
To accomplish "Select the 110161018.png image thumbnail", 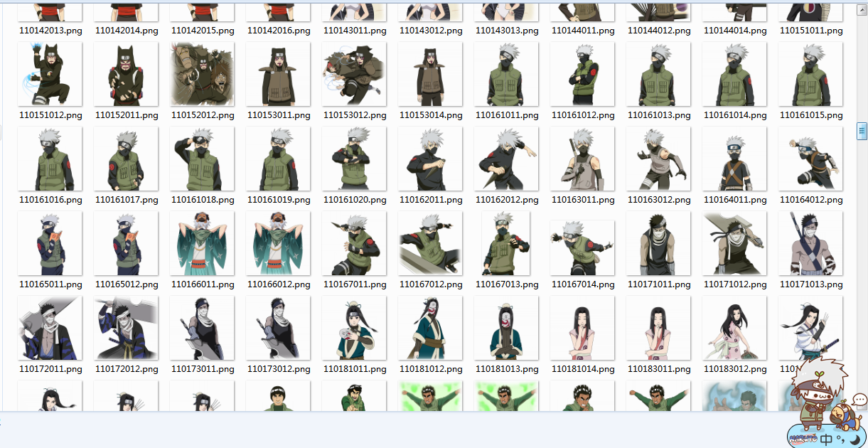I will tap(202, 159).
